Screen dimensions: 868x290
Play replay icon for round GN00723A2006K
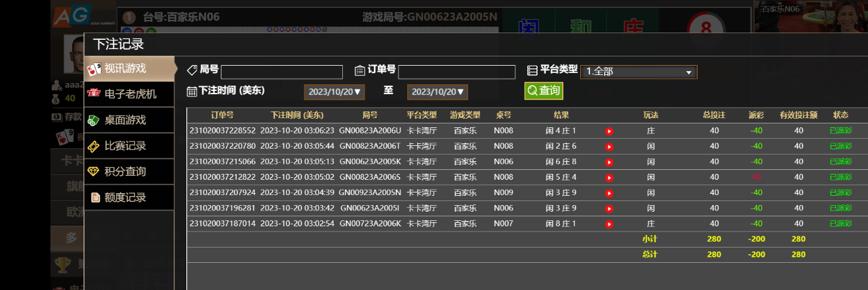pos(609,224)
